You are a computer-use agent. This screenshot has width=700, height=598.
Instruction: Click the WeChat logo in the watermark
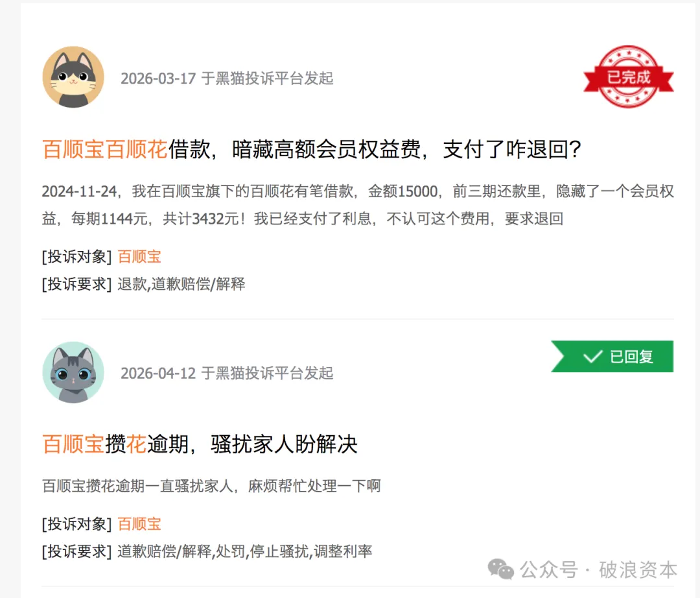(x=500, y=569)
